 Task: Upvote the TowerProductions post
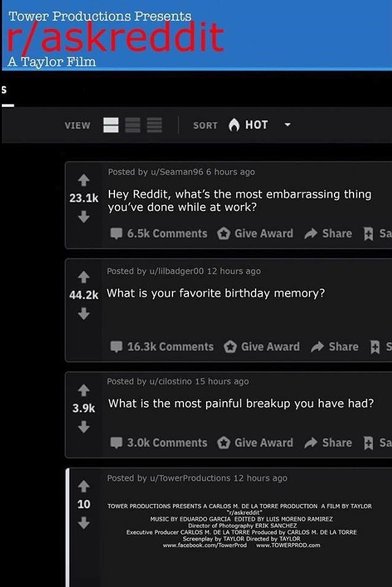click(84, 486)
